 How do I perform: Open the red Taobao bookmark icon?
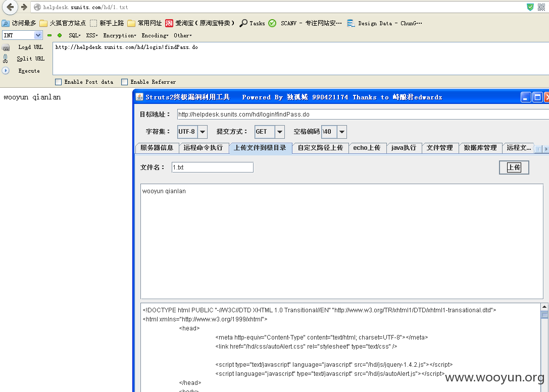click(169, 23)
